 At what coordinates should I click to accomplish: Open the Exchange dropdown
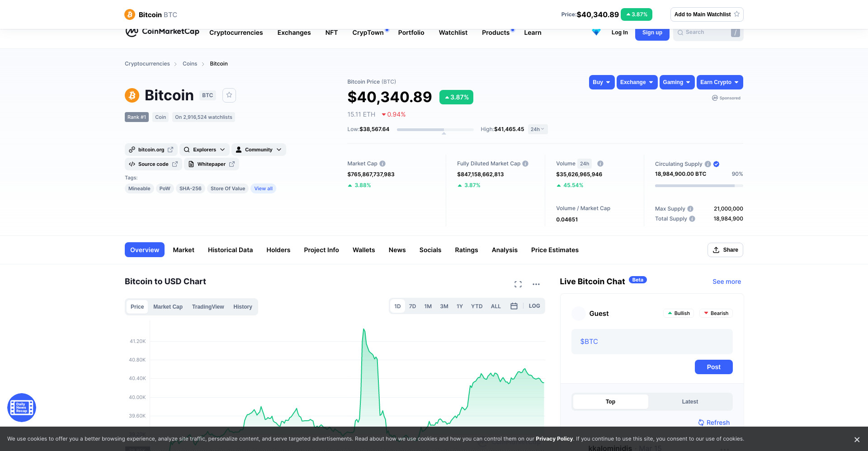point(637,82)
